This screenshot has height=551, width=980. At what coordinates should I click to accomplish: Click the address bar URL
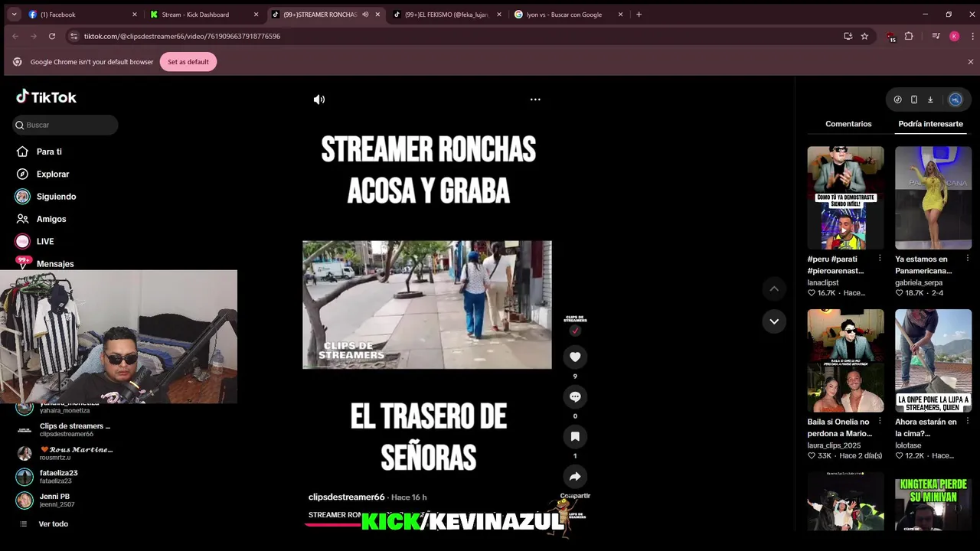[x=182, y=36]
